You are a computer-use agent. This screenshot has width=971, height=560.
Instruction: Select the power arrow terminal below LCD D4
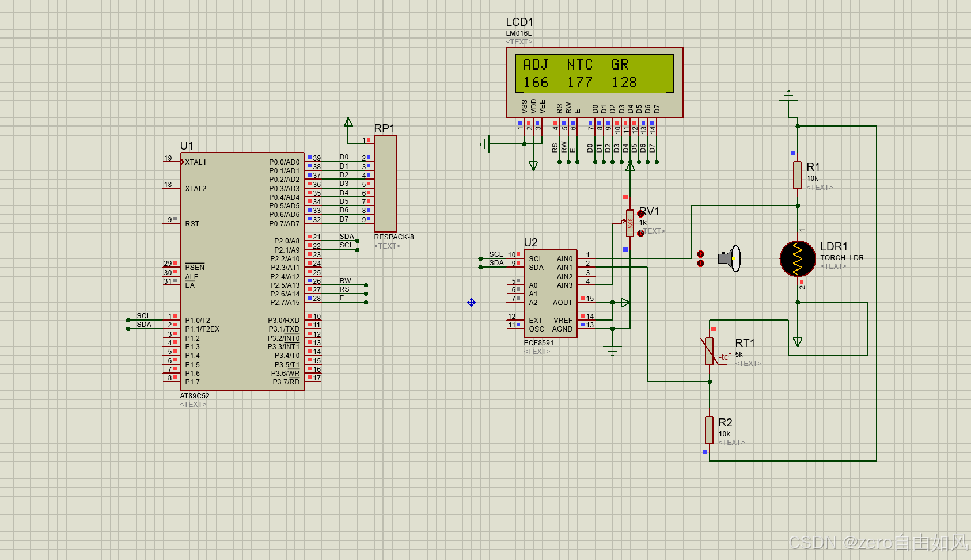(631, 166)
